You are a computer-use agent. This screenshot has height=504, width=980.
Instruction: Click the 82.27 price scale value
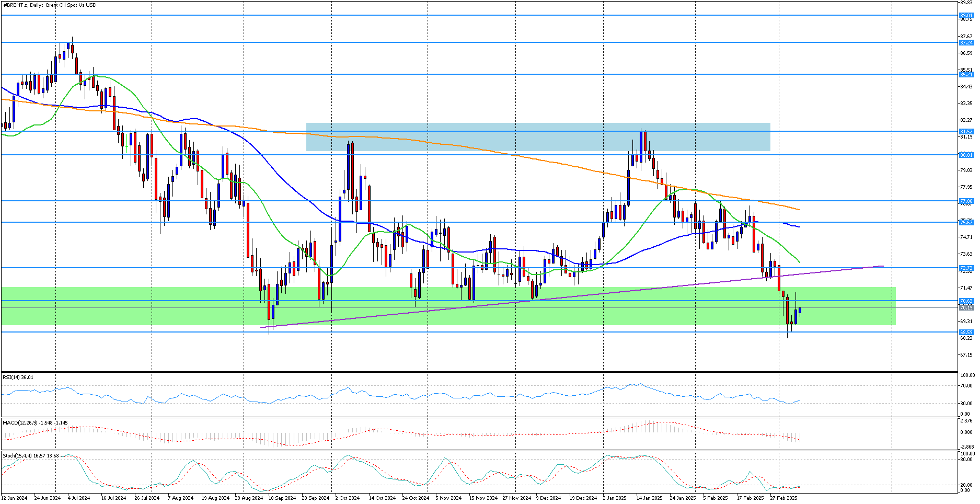pyautogui.click(x=966, y=120)
